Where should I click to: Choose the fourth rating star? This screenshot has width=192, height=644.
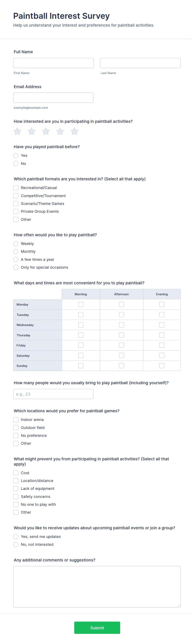click(60, 131)
